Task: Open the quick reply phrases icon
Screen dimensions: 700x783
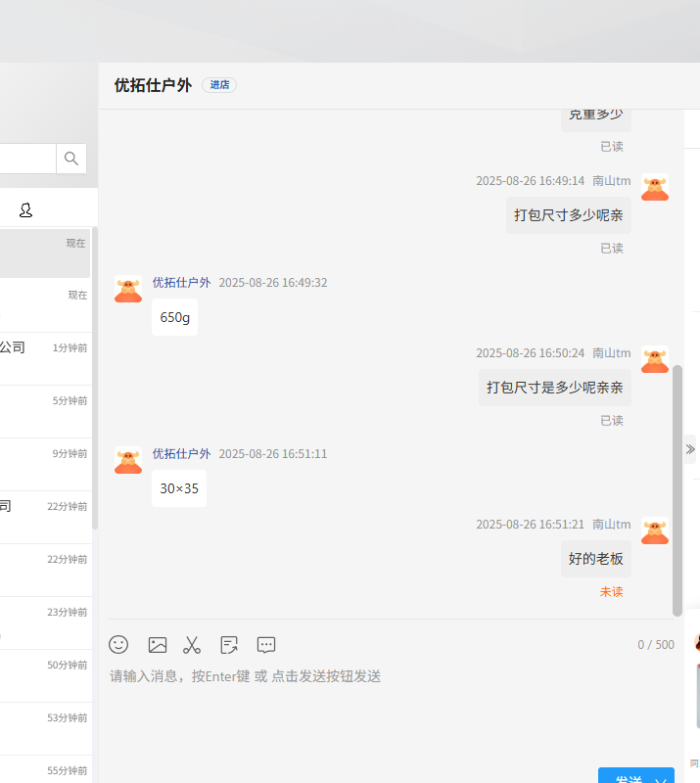Action: [229, 644]
